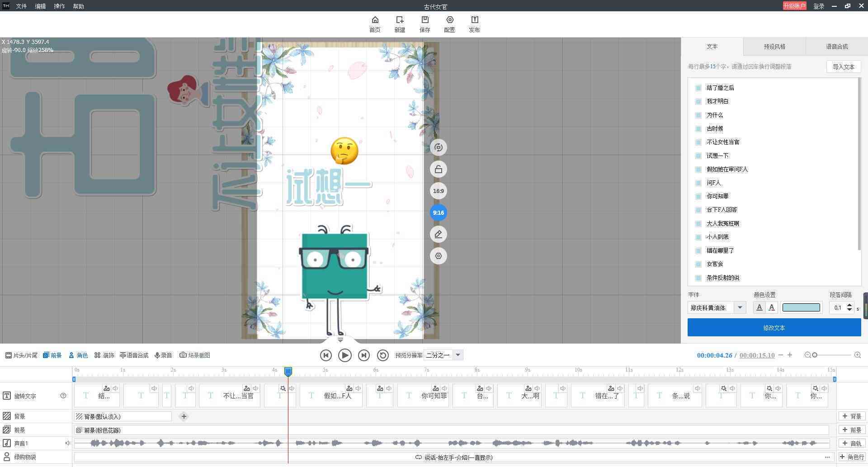Collapse preview panel via bottom handle arrow

(x=340, y=340)
